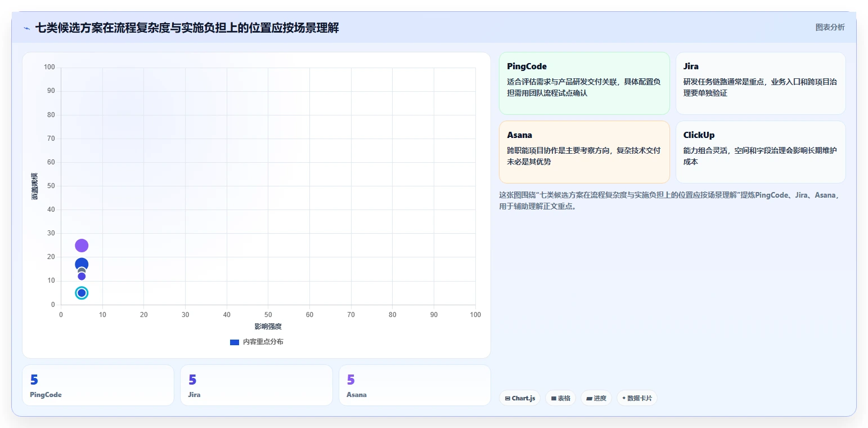
Task: Click the 数据卡片 tag chip
Action: click(637, 398)
